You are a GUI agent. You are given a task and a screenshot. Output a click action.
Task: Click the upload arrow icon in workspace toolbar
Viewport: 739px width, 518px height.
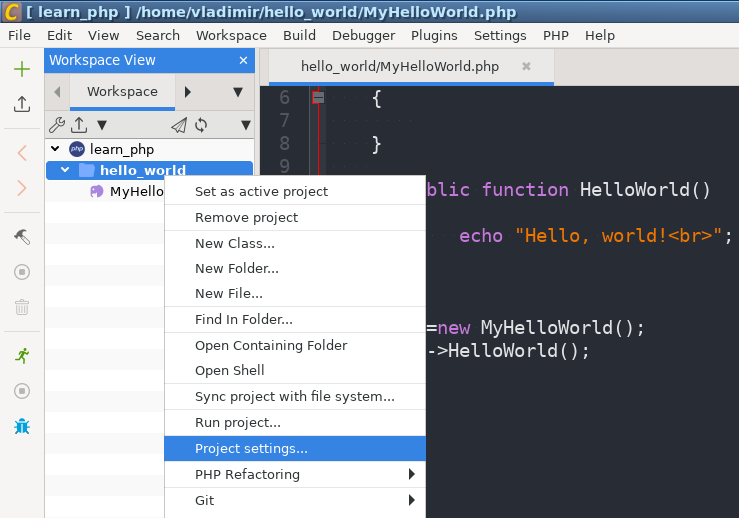click(79, 125)
